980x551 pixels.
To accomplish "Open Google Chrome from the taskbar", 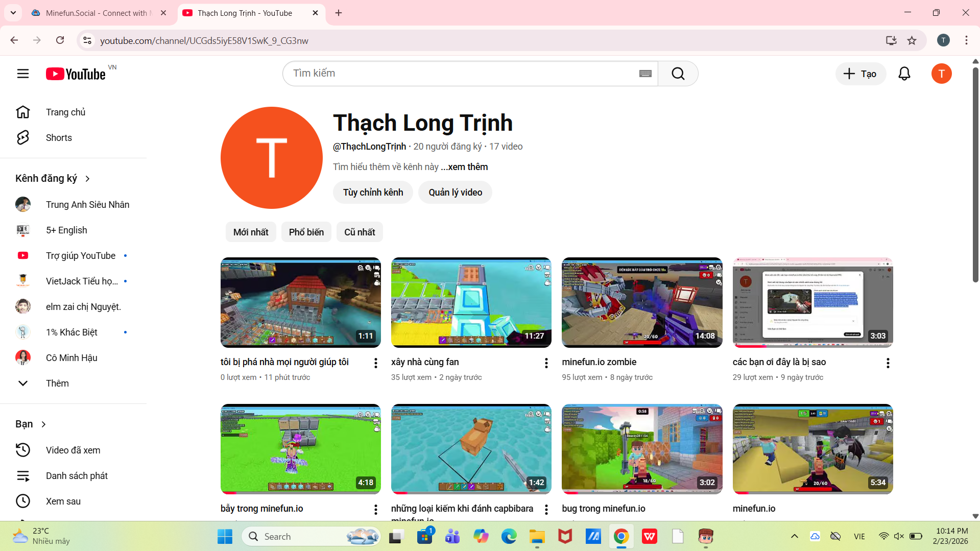I will [x=621, y=536].
